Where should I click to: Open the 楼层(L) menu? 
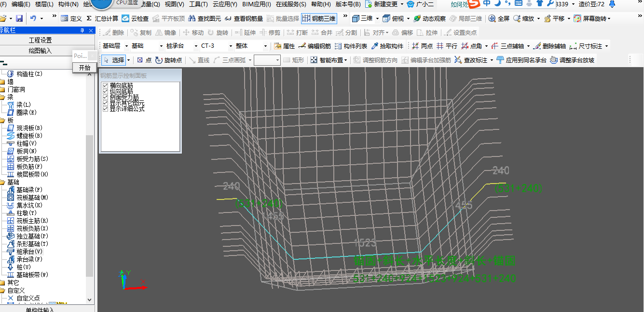[x=44, y=4]
